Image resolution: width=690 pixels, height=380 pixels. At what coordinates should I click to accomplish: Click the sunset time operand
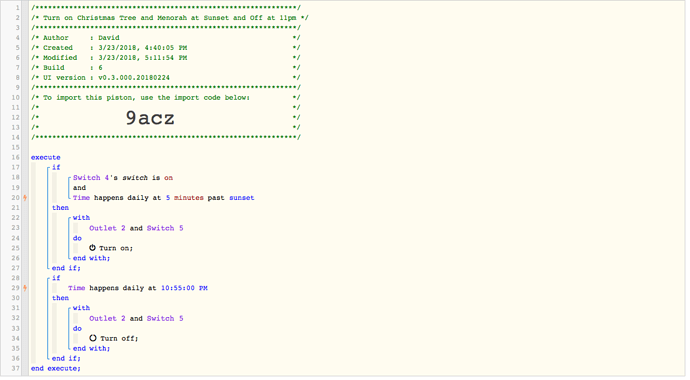[242, 198]
